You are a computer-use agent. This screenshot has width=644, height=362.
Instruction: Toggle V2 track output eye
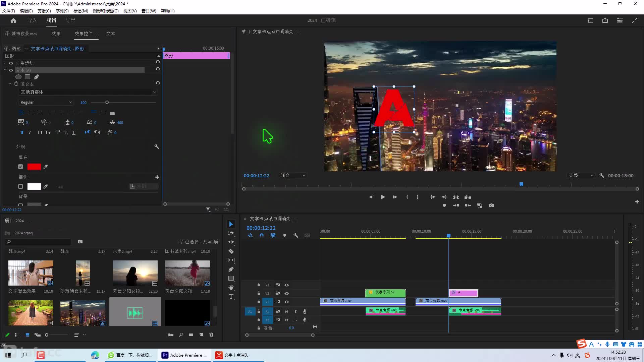point(286,293)
